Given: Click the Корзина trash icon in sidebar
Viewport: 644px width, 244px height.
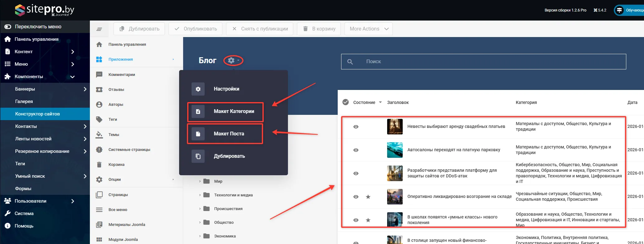Looking at the screenshot, I should pyautogui.click(x=99, y=165).
